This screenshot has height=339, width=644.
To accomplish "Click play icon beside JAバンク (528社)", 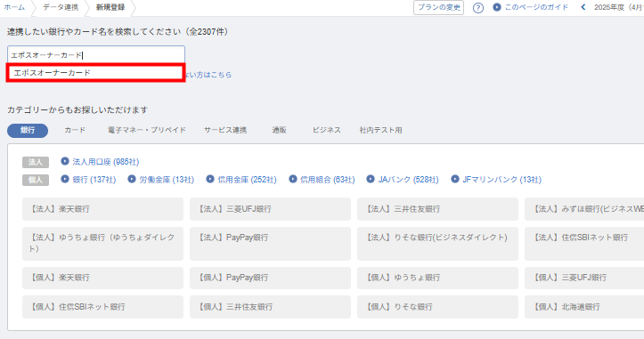I will (371, 180).
